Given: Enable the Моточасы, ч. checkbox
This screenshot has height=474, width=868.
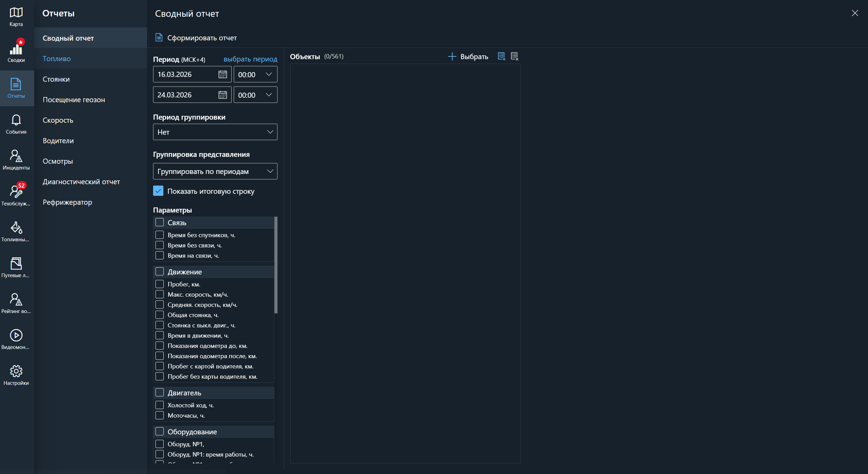Looking at the screenshot, I should [x=160, y=415].
